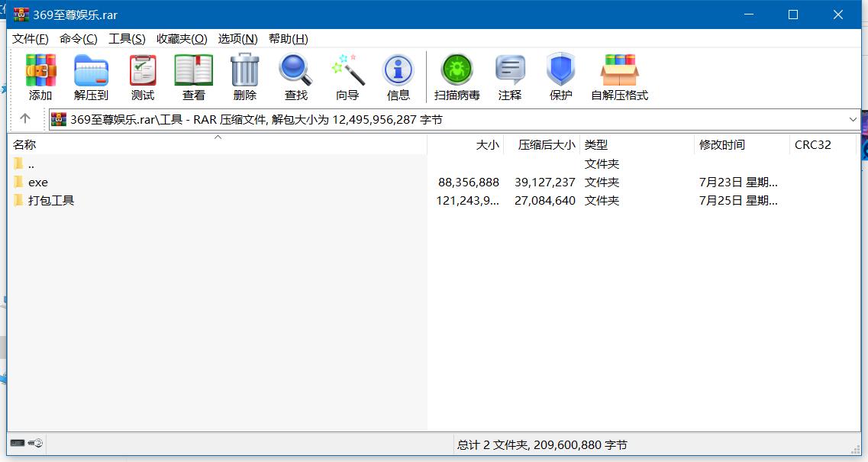Go up one level with arrow button

pos(25,119)
